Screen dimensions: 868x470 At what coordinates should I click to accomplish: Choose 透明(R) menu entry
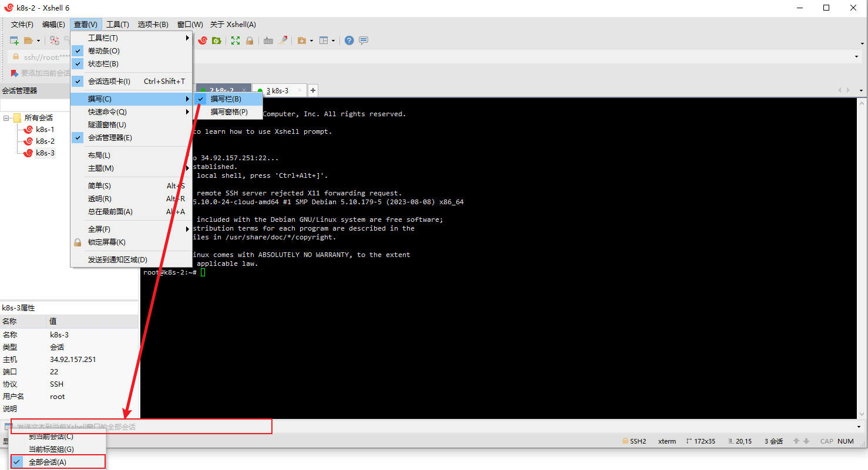131,199
